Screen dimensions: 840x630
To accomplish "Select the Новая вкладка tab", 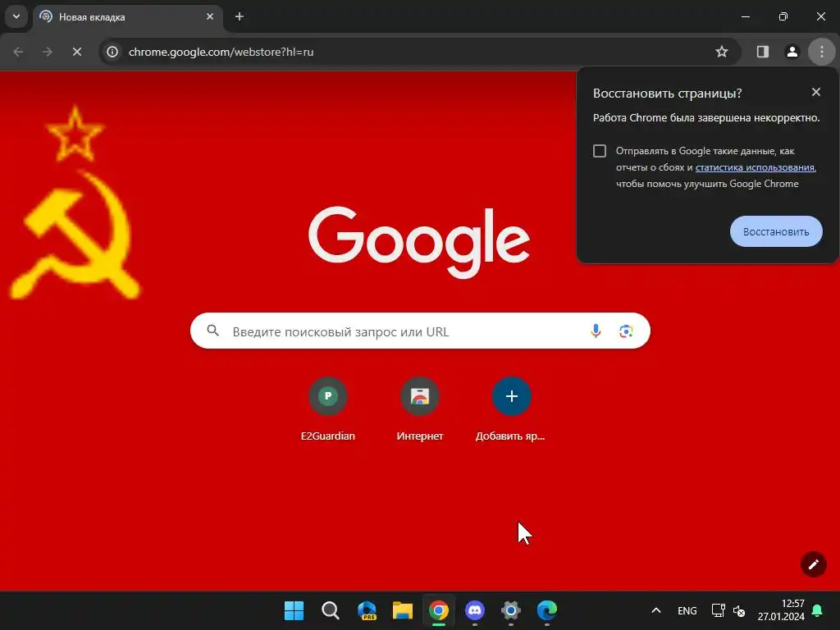I will pos(127,17).
